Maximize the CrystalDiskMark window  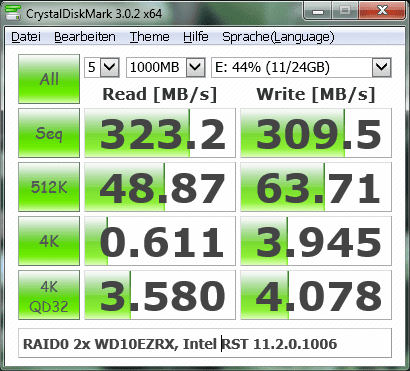click(x=345, y=11)
